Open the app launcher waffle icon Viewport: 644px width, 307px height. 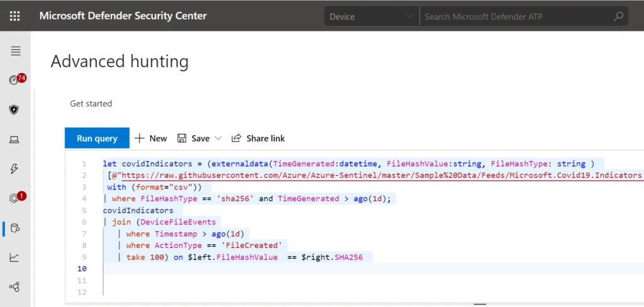[x=15, y=16]
